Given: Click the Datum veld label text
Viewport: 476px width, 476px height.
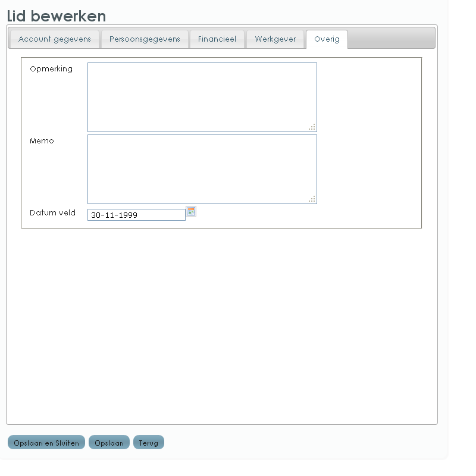Looking at the screenshot, I should pyautogui.click(x=52, y=213).
